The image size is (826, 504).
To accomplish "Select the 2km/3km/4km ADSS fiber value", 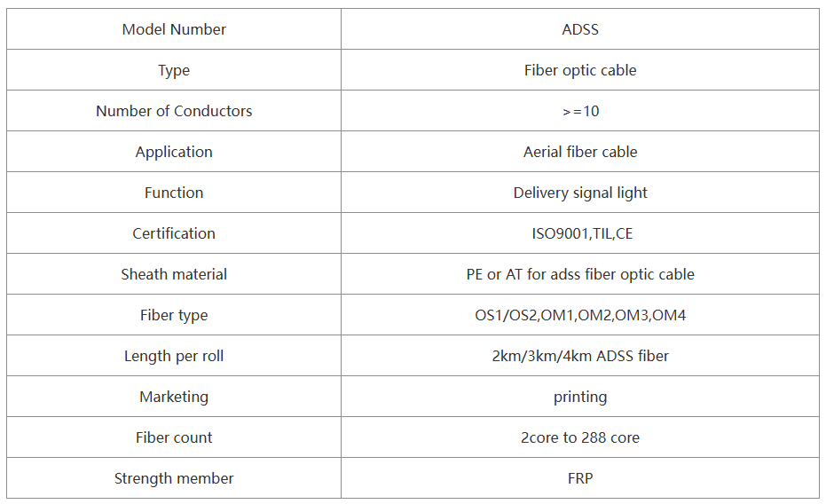I will point(580,356).
